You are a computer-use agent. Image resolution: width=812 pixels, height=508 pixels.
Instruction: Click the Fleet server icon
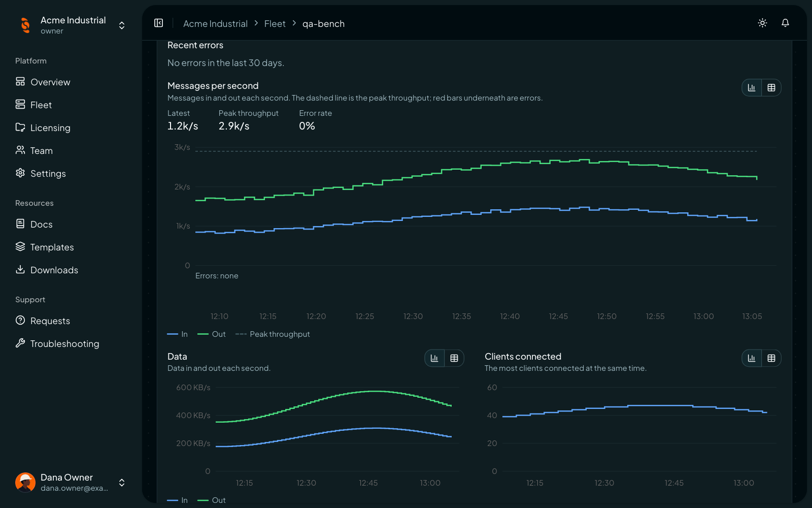click(x=20, y=104)
